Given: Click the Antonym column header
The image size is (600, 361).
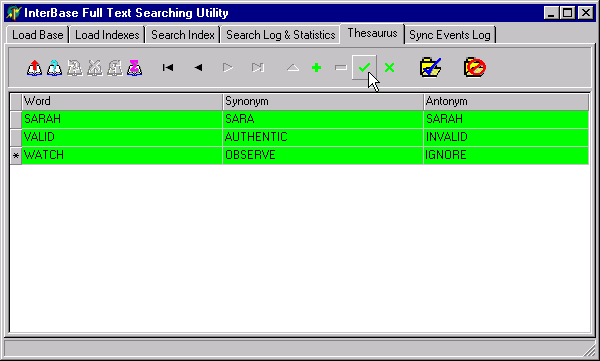Looking at the screenshot, I should pyautogui.click(x=506, y=101).
